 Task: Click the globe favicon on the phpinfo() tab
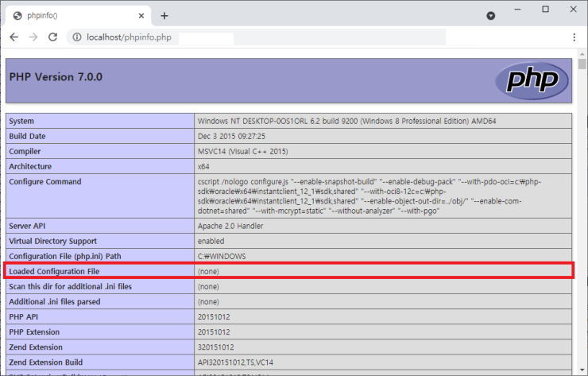17,16
